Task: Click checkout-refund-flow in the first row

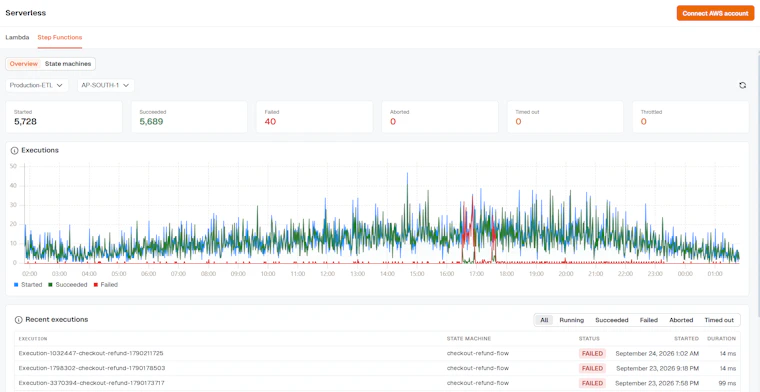Action: (478, 353)
